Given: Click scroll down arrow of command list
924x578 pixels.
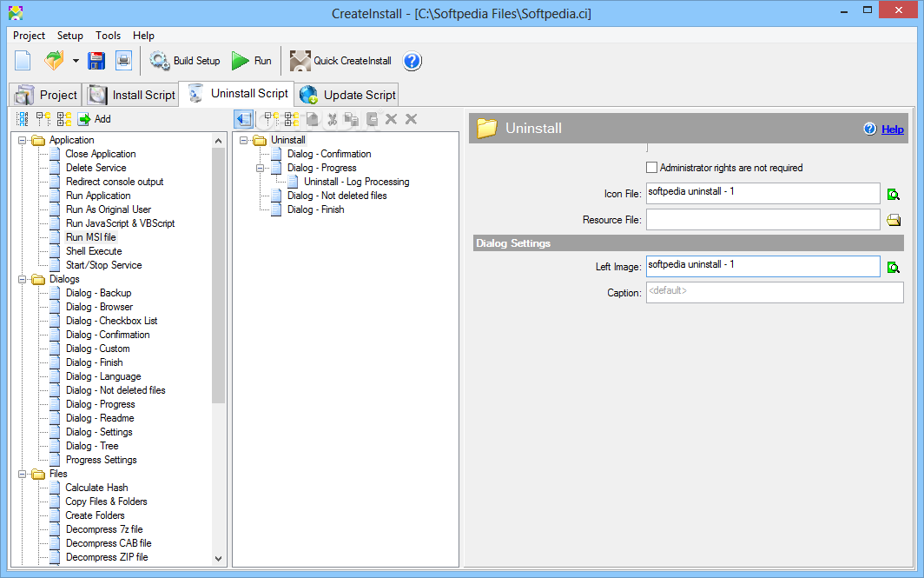Looking at the screenshot, I should (x=219, y=559).
